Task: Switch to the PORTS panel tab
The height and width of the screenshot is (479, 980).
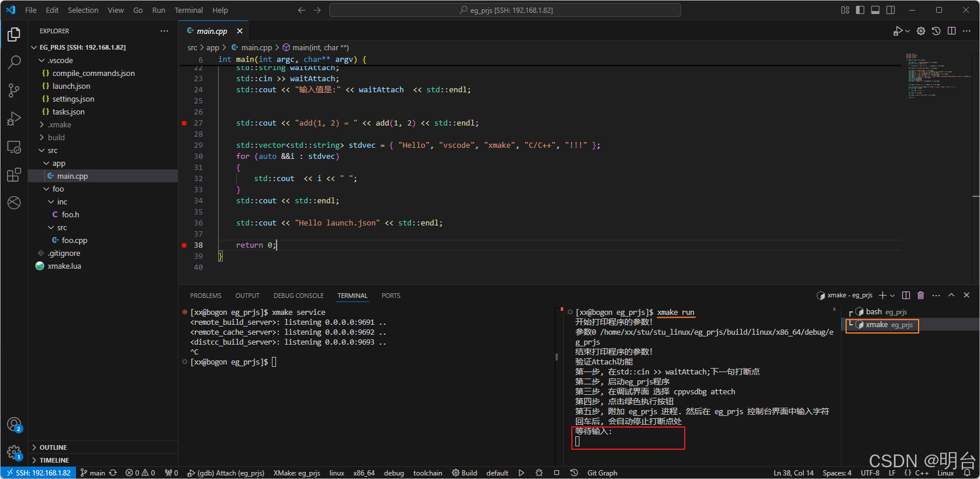Action: tap(391, 296)
